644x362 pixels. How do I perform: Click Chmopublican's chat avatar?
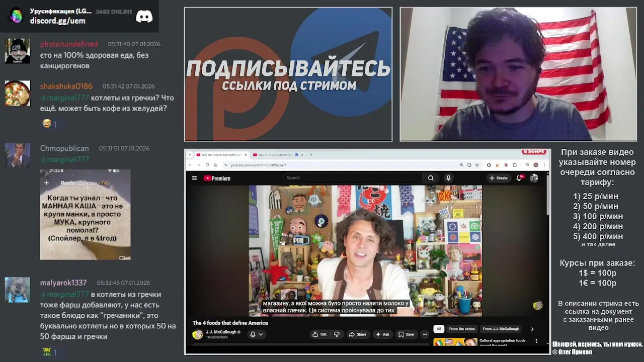tap(17, 155)
